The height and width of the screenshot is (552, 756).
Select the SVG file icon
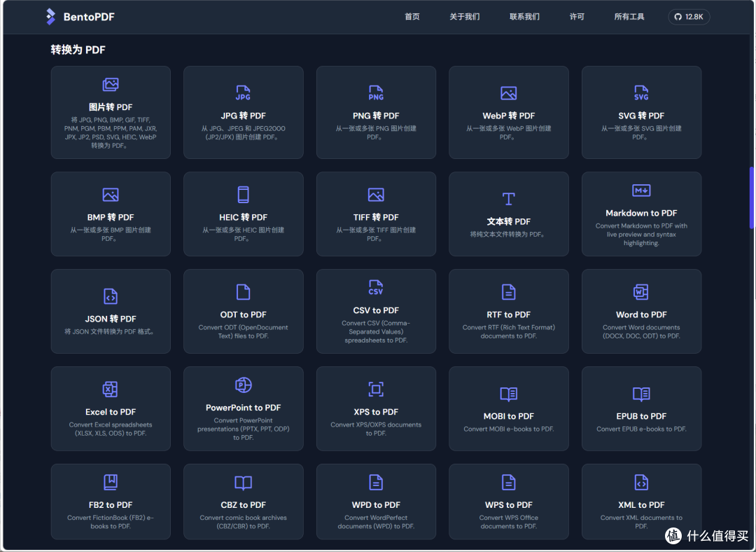[x=641, y=92]
